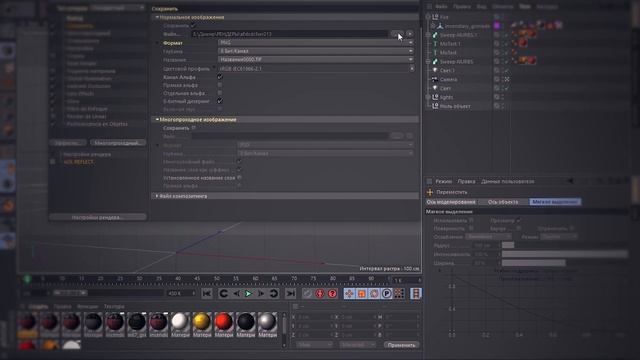
Task: Click the green playhead at the timeline start
Action: [x=27, y=279]
